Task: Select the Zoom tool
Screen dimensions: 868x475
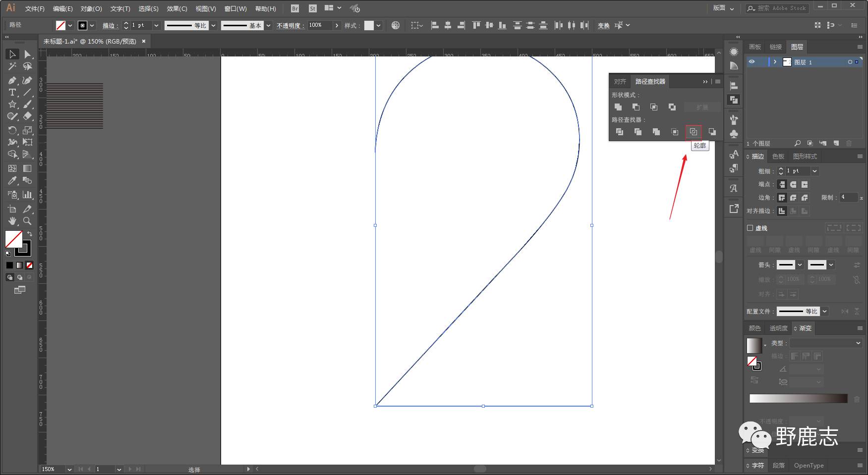Action: tap(27, 221)
